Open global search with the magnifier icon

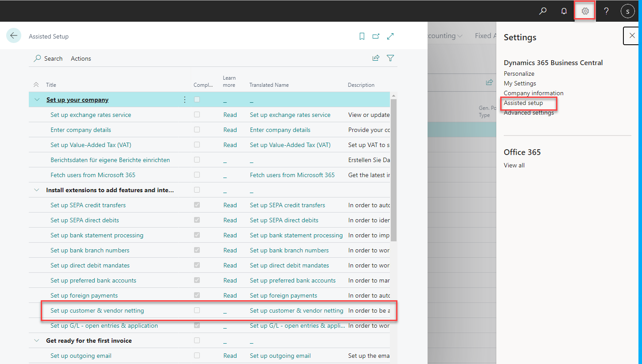pyautogui.click(x=542, y=11)
